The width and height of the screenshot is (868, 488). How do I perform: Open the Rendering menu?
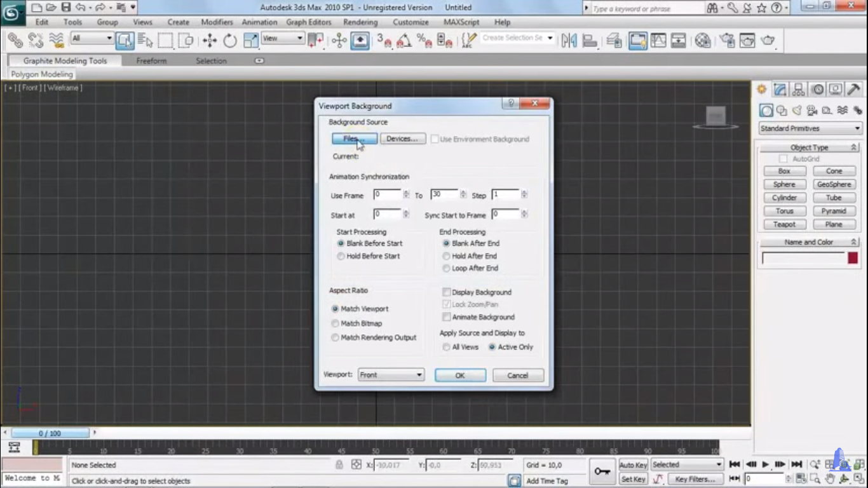360,22
